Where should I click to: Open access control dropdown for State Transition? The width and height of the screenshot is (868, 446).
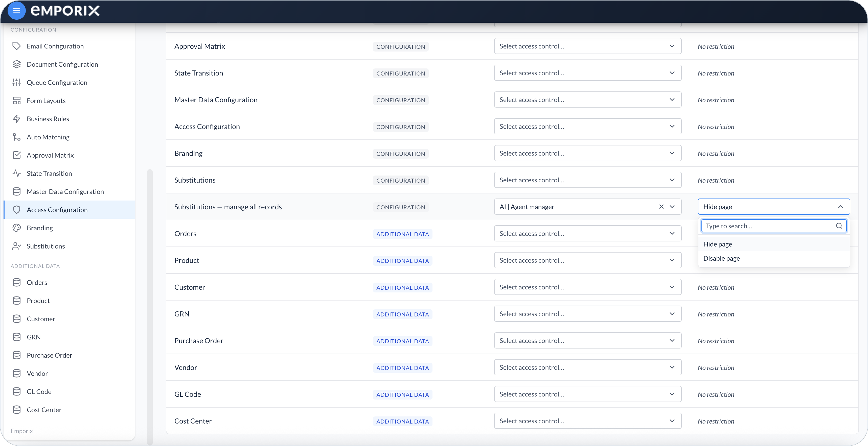coord(588,73)
